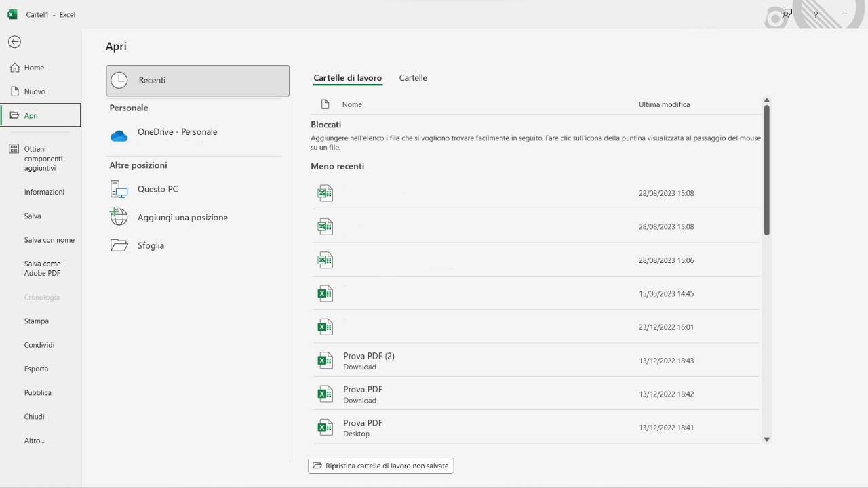Open the Sfoglia folder icon

click(x=119, y=245)
